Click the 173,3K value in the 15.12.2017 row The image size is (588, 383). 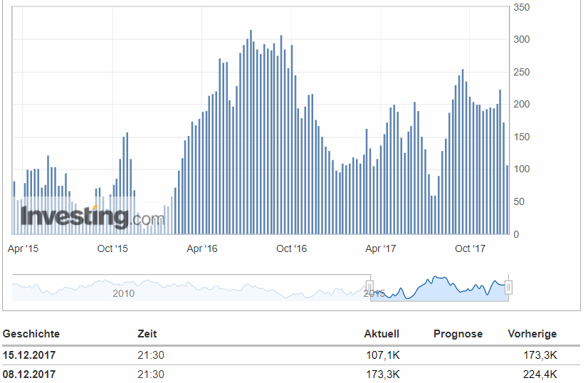pyautogui.click(x=540, y=355)
